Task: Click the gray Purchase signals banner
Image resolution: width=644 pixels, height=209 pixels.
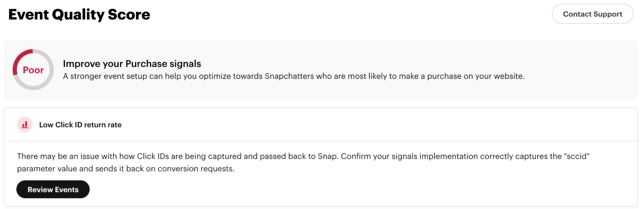Action: 321,70
